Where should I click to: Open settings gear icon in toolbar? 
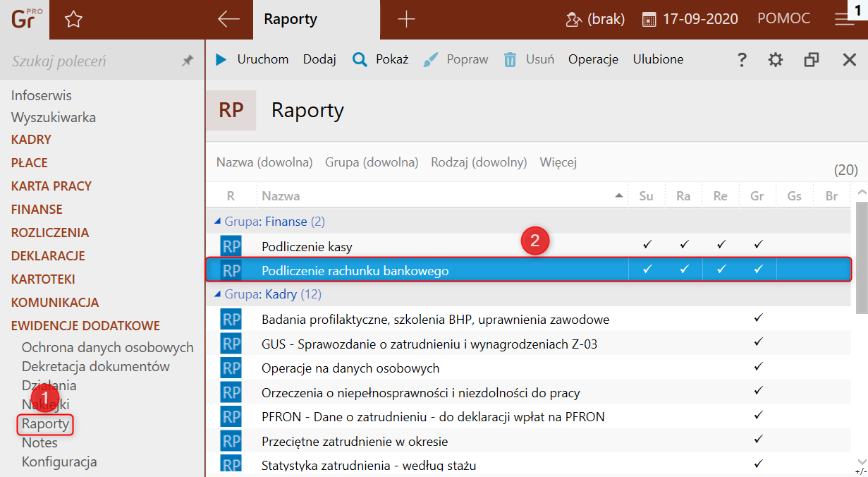click(776, 60)
